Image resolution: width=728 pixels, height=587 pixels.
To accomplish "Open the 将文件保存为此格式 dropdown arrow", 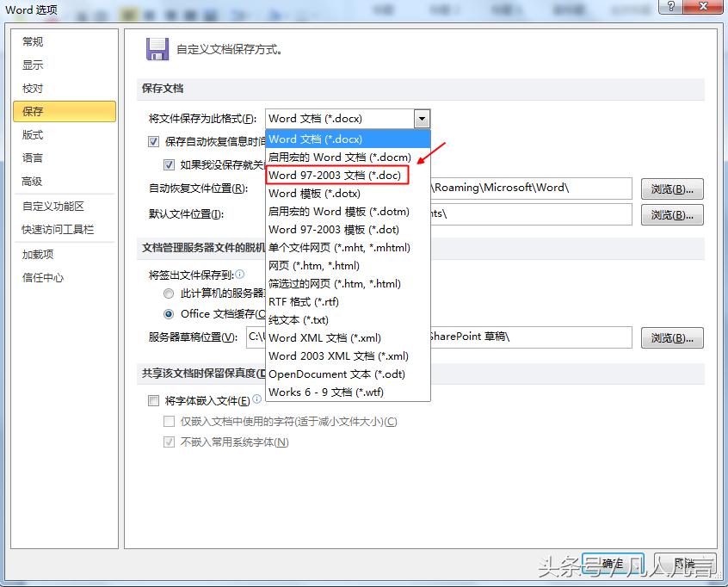I will (x=421, y=118).
